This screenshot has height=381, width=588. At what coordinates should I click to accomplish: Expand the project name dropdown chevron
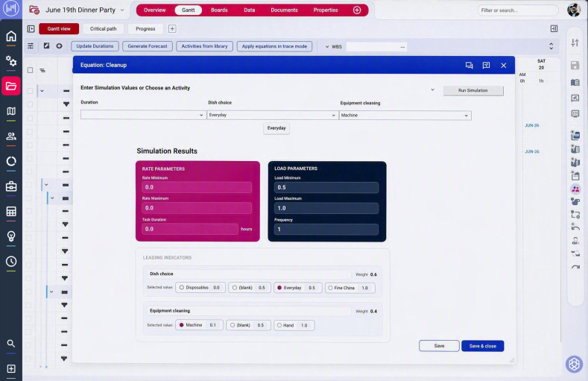click(122, 10)
